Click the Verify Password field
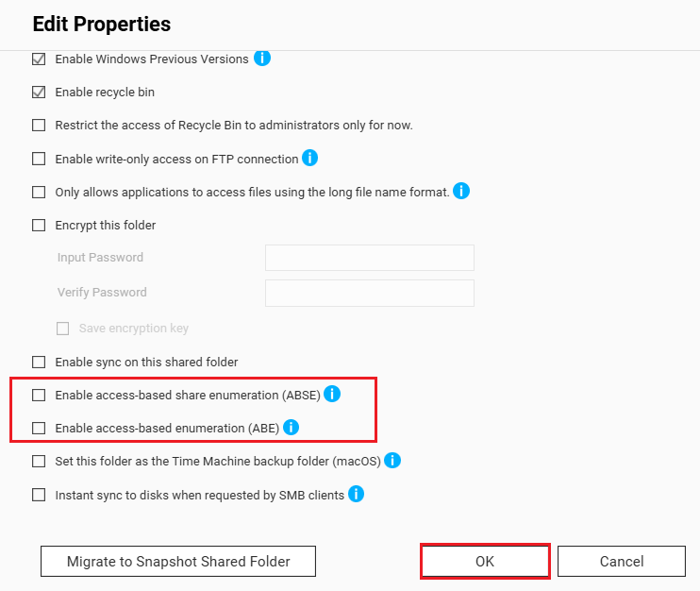 coord(369,293)
